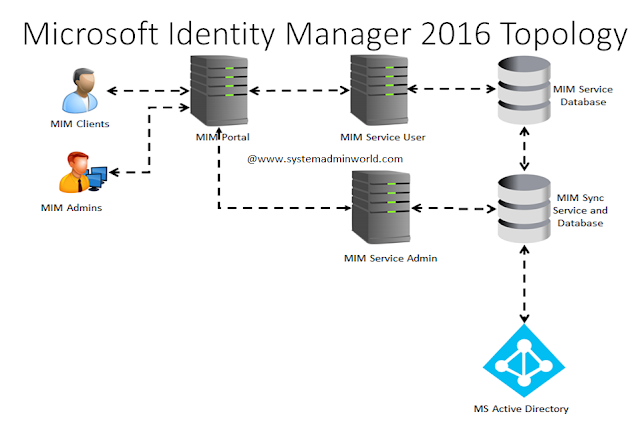The image size is (640, 436).
Task: Select the MIM Service Admin server icon
Action: (381, 207)
